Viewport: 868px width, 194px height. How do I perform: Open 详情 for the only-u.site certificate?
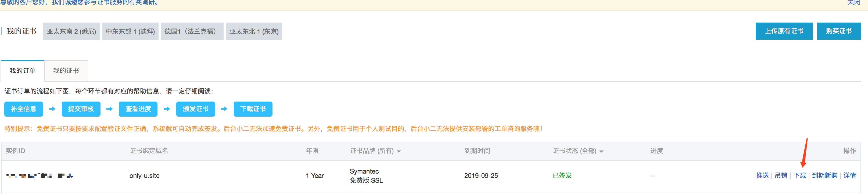[849, 175]
